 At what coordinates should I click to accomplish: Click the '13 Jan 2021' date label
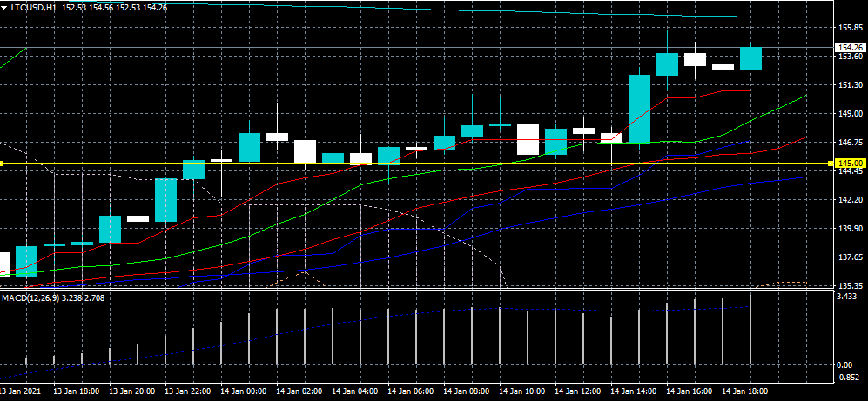(x=21, y=392)
